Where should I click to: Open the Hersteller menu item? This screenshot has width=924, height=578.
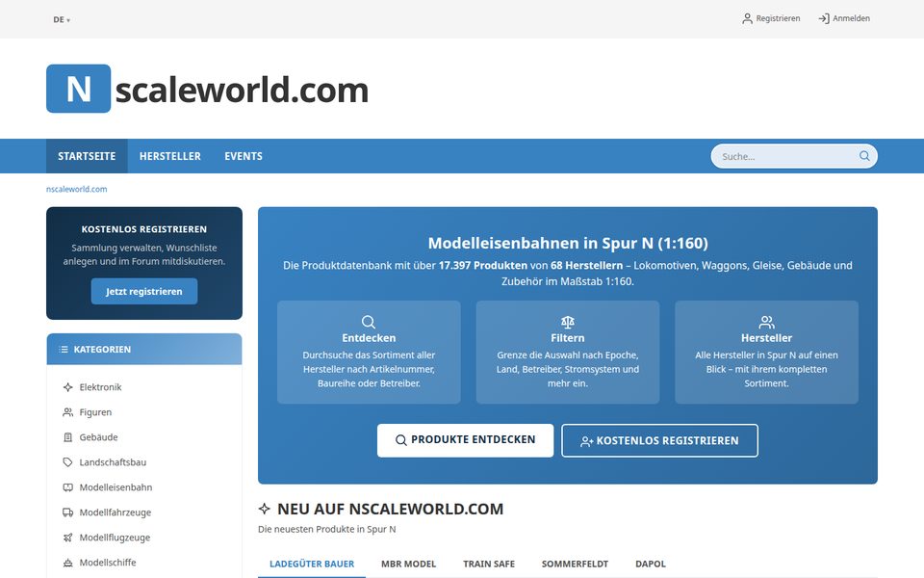(x=169, y=156)
